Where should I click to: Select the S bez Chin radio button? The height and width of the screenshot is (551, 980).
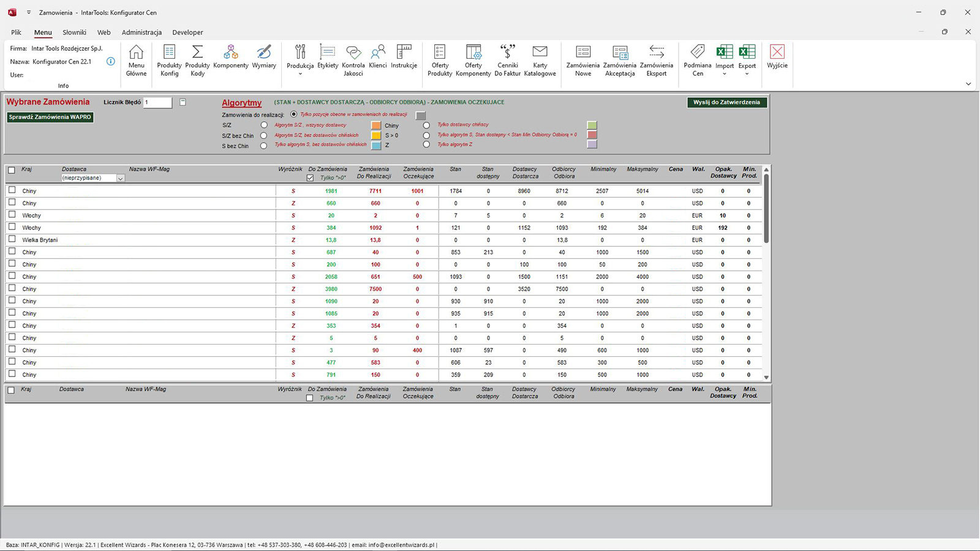264,146
